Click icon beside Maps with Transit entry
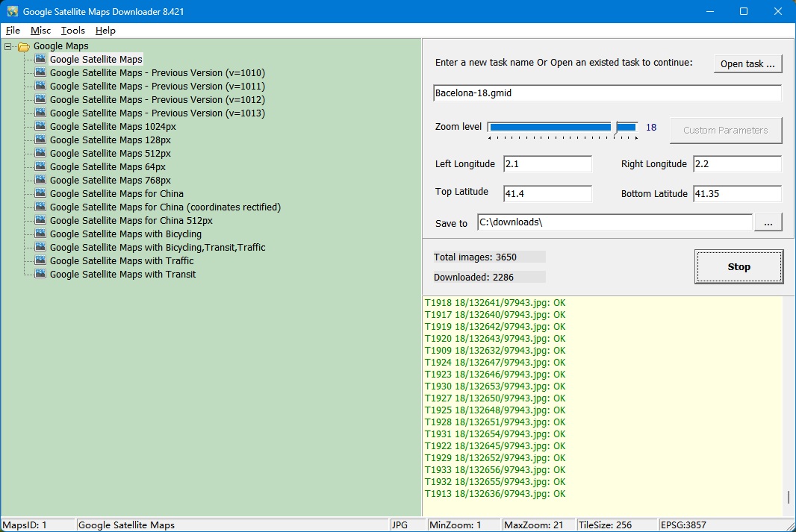Viewport: 796px width, 532px height. (40, 274)
